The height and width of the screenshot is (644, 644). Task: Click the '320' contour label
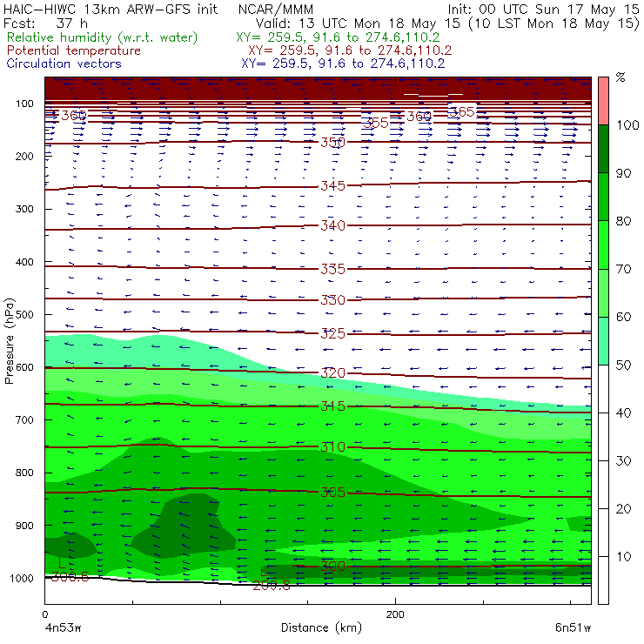pyautogui.click(x=333, y=373)
